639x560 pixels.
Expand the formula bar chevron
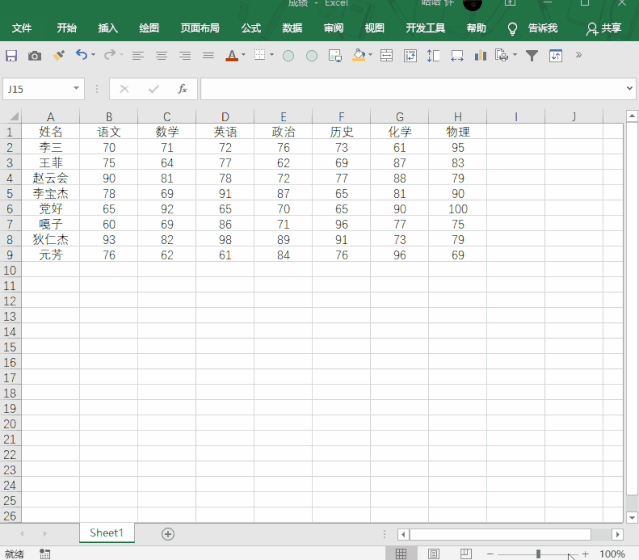pos(630,88)
